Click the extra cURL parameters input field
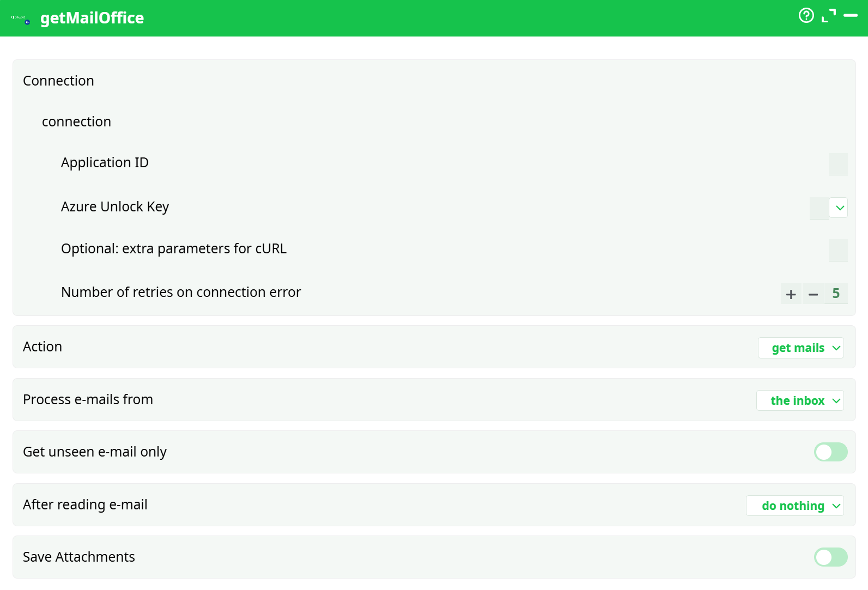The image size is (868, 590). 837,250
